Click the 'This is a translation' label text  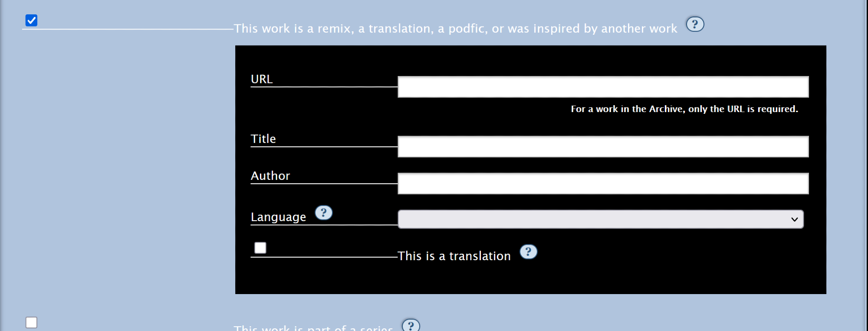(454, 256)
